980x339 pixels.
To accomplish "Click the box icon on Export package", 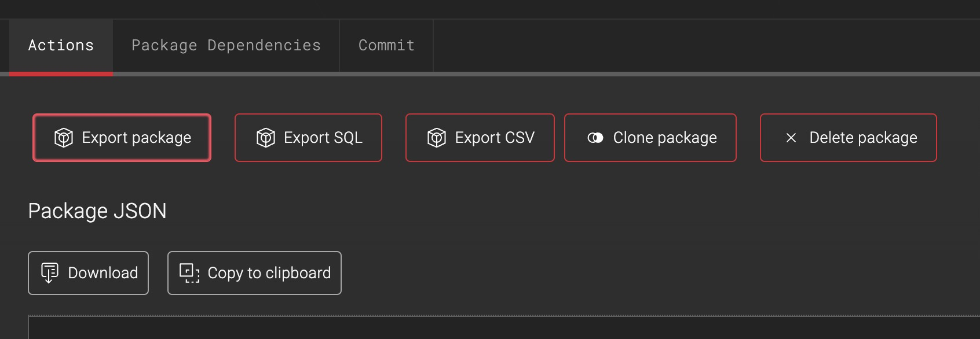I will (64, 138).
